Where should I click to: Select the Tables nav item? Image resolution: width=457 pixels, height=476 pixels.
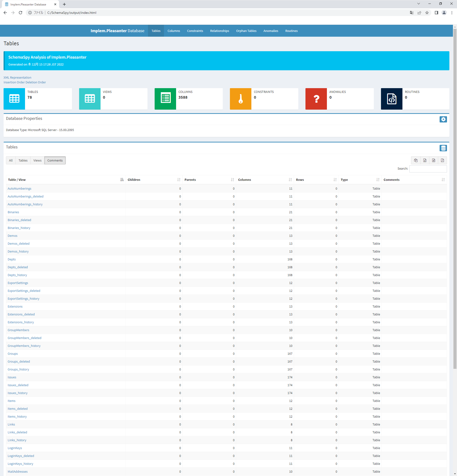click(x=156, y=31)
